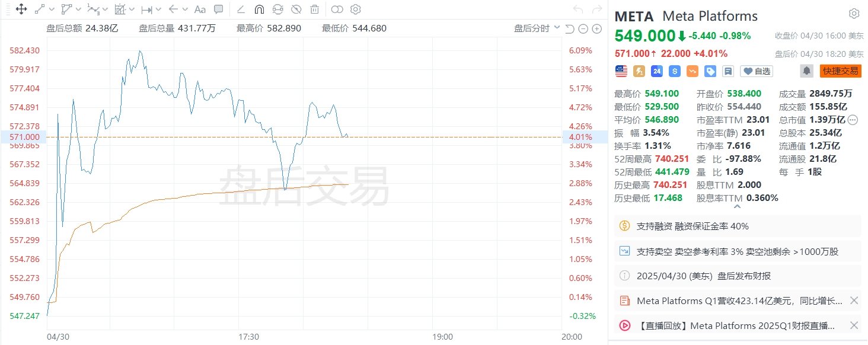Click the price alert bell icon
Viewport: 868px width, 345px height.
807,71
